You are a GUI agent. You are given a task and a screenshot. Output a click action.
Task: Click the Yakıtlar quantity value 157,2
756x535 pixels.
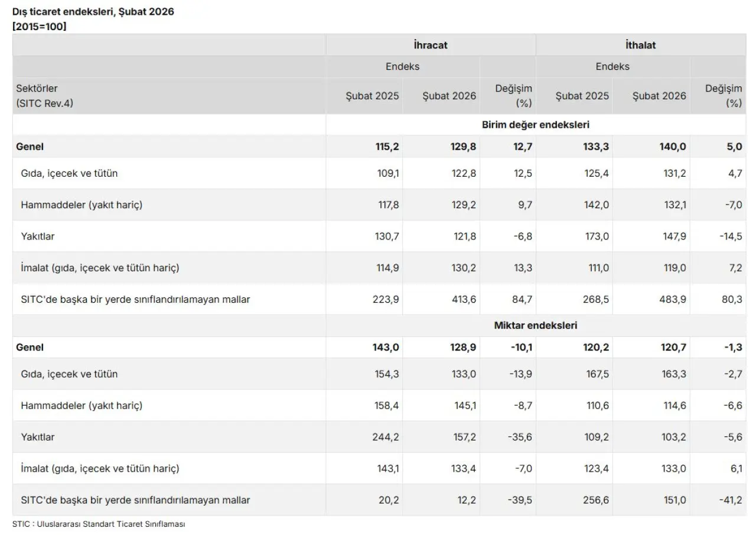463,437
